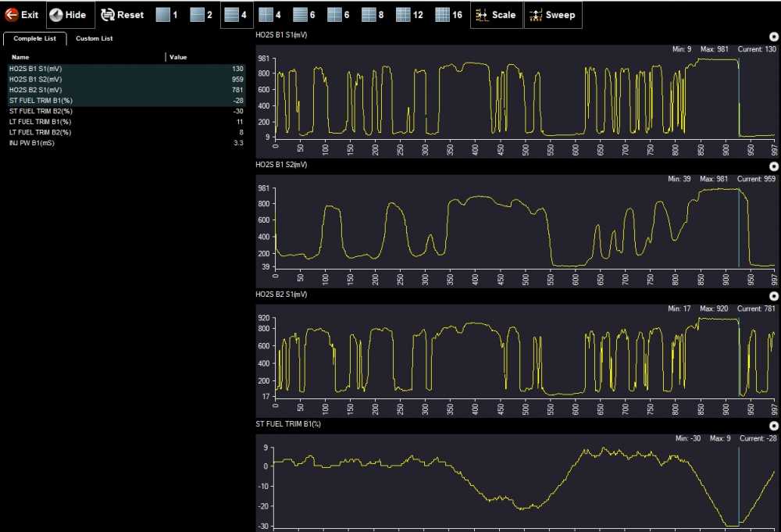The height and width of the screenshot is (532, 781).
Task: Toggle circle button on HO2S B1 S1 graph
Action: 773,36
